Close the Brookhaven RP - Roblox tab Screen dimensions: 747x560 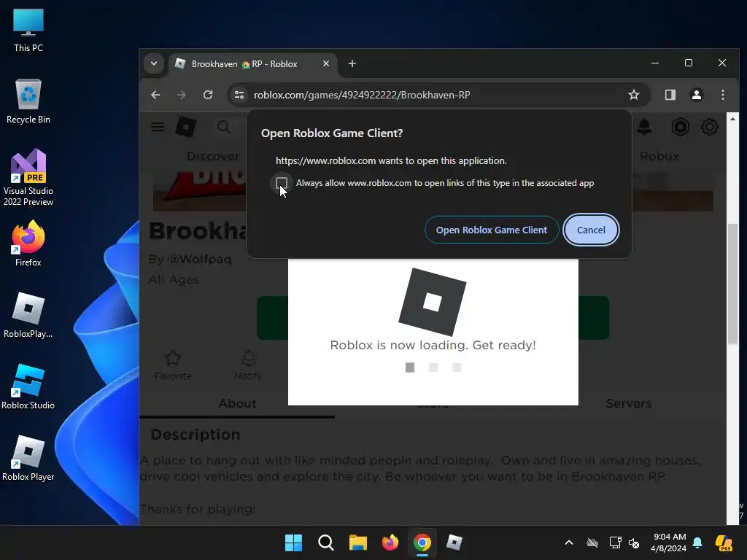[x=326, y=64]
